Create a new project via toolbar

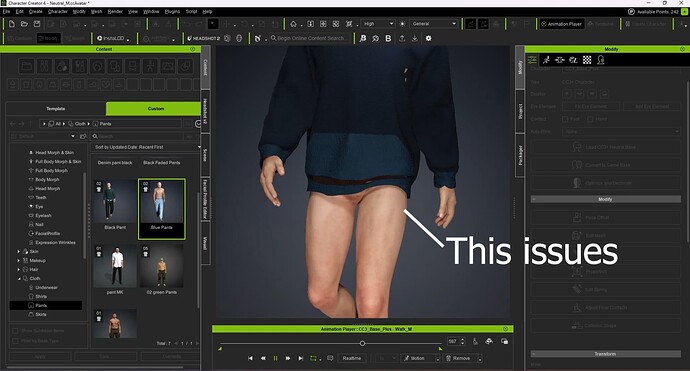tap(12, 24)
